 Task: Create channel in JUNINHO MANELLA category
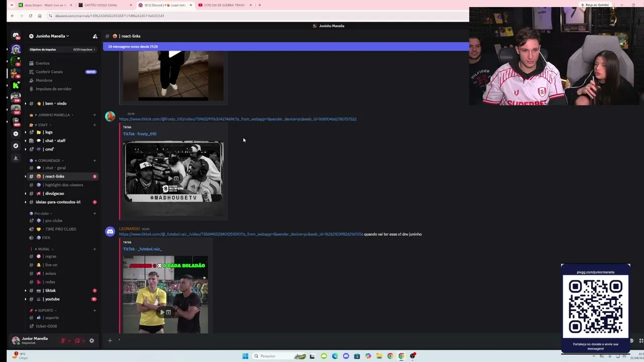[x=95, y=115]
